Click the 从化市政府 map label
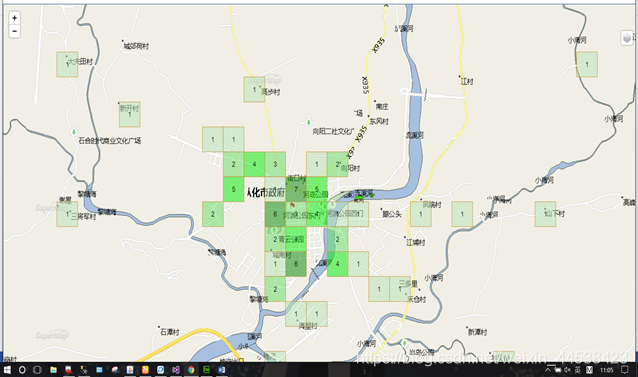 (x=266, y=192)
